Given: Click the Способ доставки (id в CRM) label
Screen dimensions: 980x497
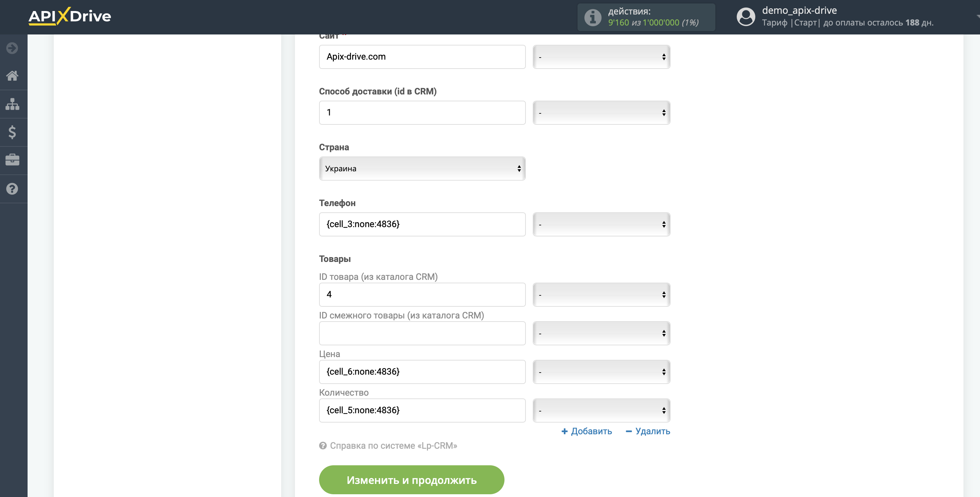Looking at the screenshot, I should click(x=378, y=91).
